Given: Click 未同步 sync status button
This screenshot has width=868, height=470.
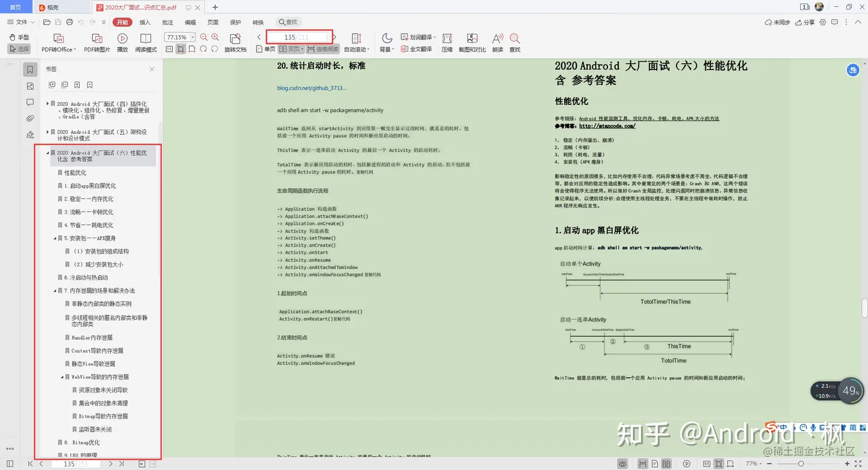Looking at the screenshot, I should [x=777, y=22].
